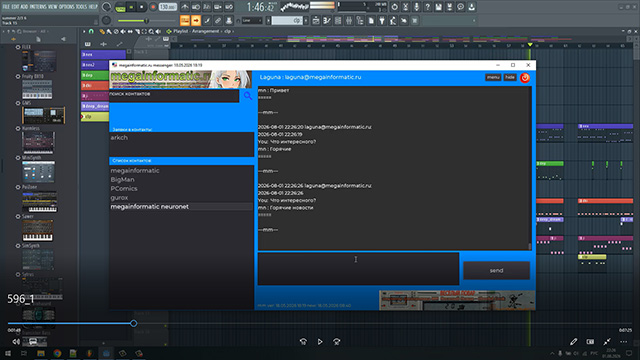Open the mixer icon in toolbar
Viewport: 640px width, 360px height.
pyautogui.click(x=349, y=20)
